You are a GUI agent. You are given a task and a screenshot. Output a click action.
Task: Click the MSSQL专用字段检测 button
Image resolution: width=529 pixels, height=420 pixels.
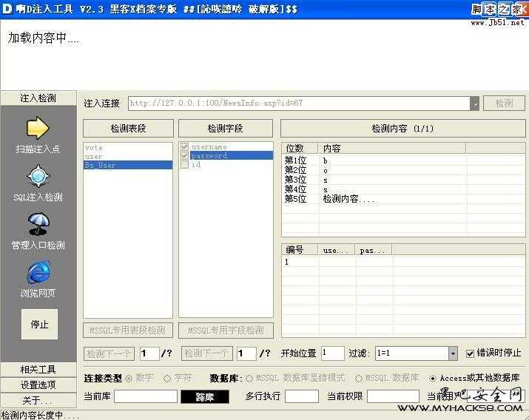point(226,331)
